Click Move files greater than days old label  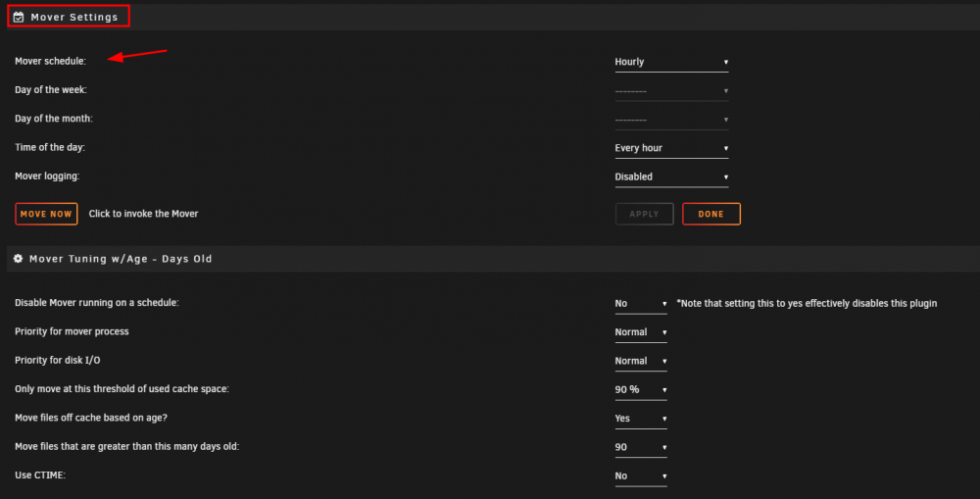126,446
